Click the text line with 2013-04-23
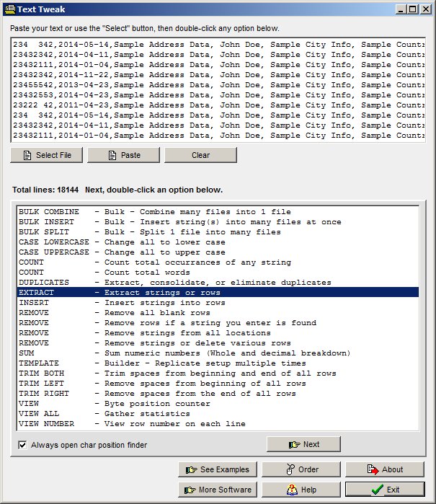The width and height of the screenshot is (436, 504). [x=218, y=85]
